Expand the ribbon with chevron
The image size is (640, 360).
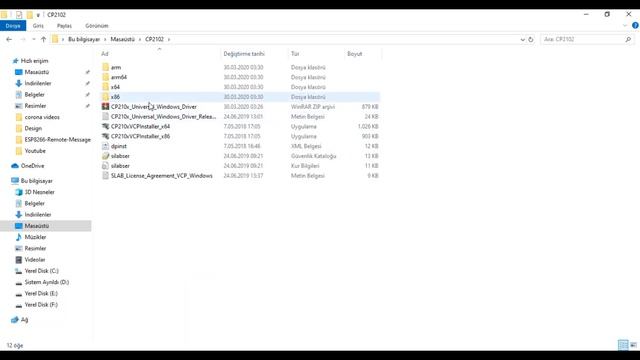[x=625, y=26]
